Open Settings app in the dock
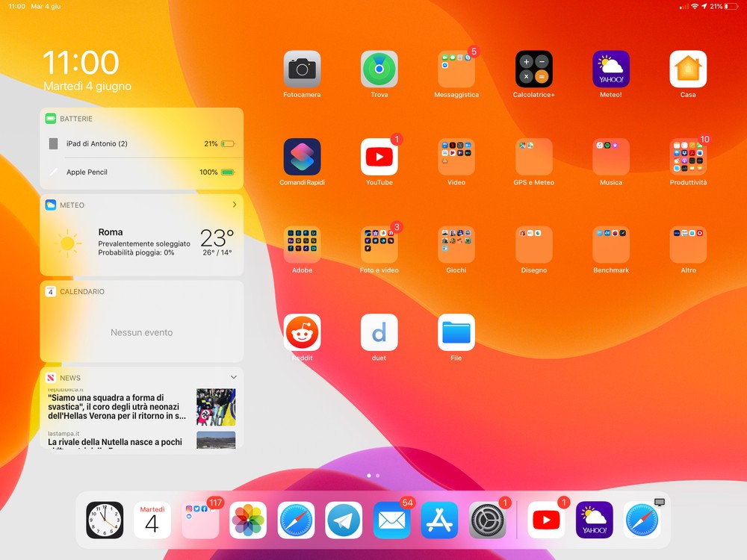The width and height of the screenshot is (747, 560). click(x=487, y=520)
